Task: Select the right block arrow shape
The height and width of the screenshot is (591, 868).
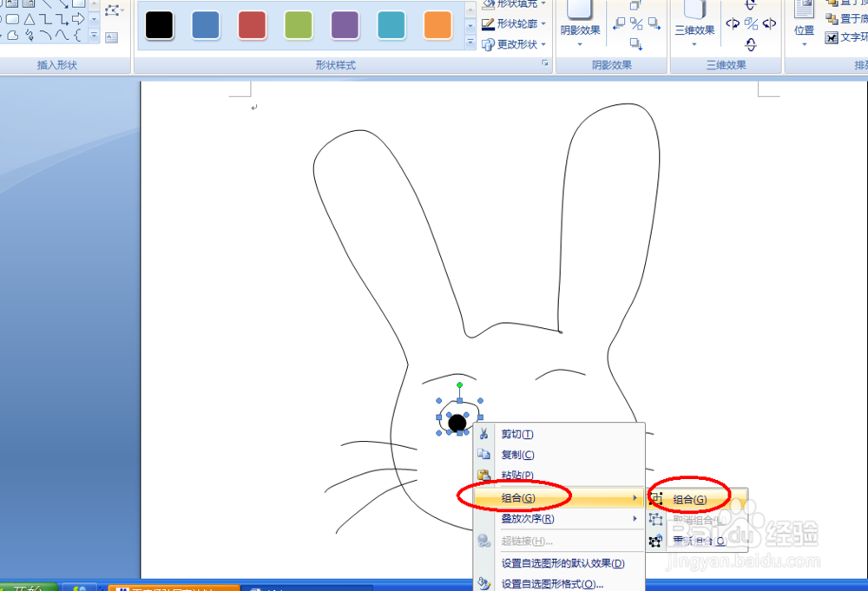Action: tap(78, 19)
